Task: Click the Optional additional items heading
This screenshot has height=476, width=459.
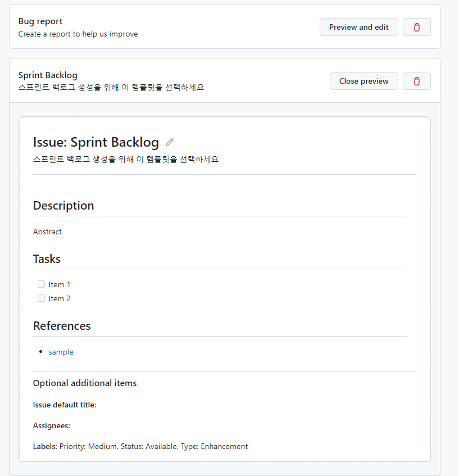Action: (x=84, y=383)
